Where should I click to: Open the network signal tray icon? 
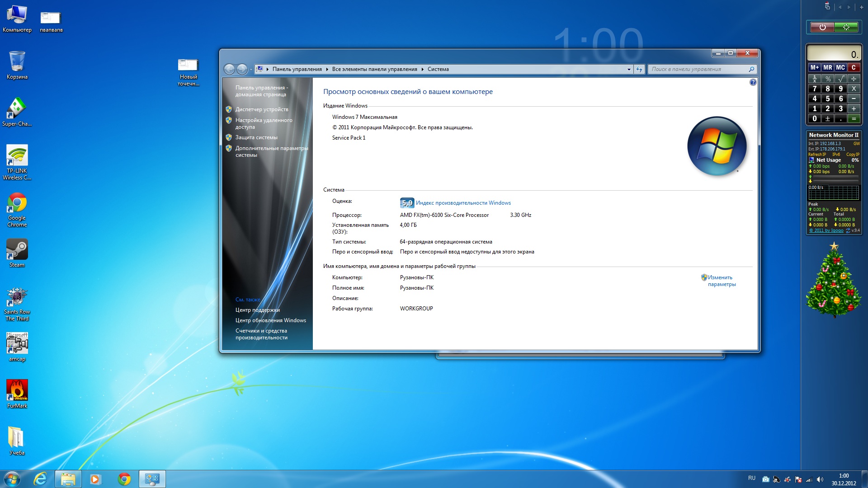point(809,479)
